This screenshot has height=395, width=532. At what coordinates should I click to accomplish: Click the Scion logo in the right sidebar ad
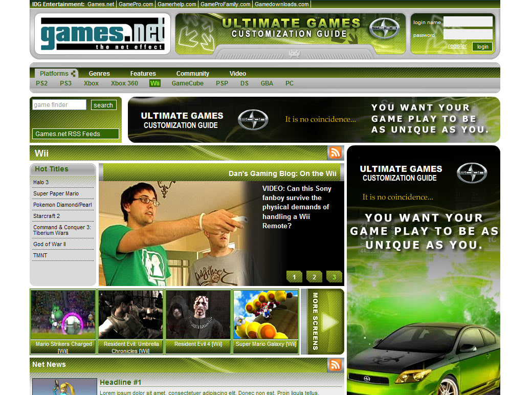click(472, 173)
